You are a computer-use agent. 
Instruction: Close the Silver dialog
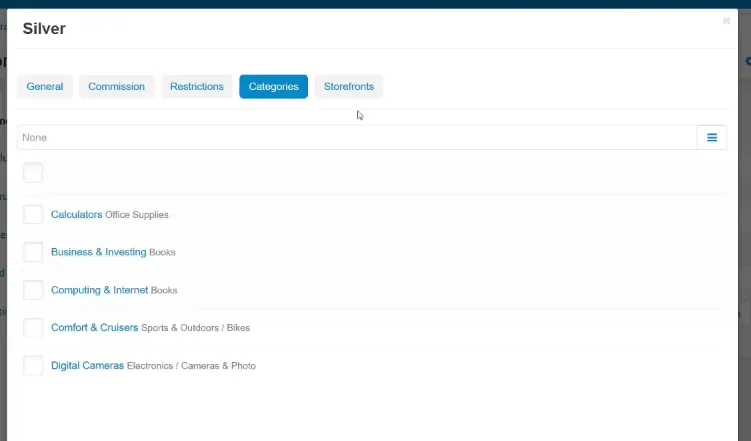726,21
